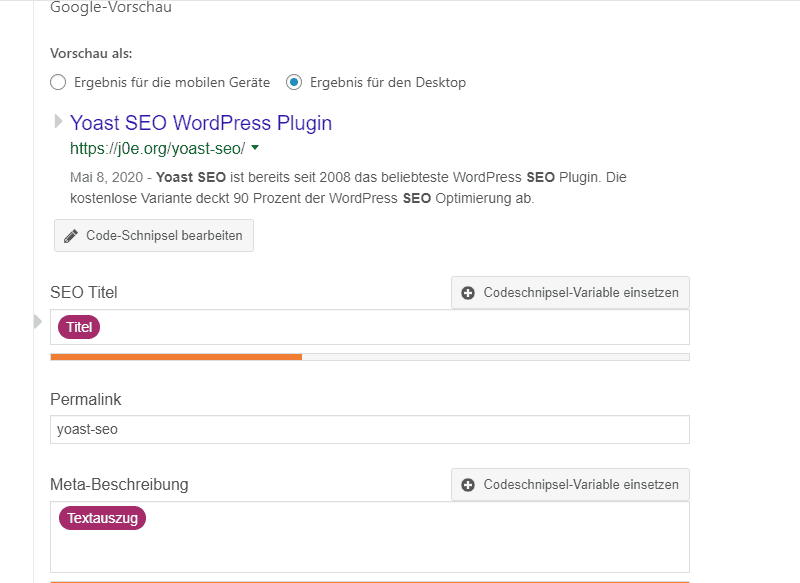Select radio button Ergebnis für den Desktop

click(294, 83)
